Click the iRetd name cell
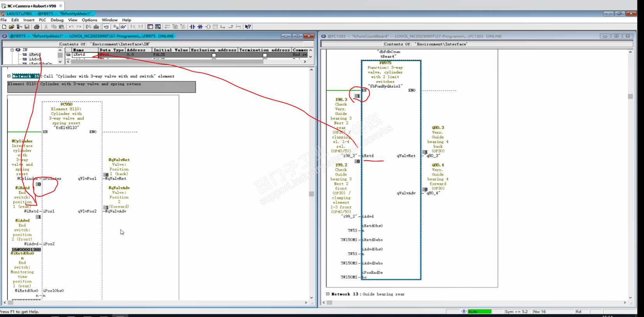 (x=85, y=55)
